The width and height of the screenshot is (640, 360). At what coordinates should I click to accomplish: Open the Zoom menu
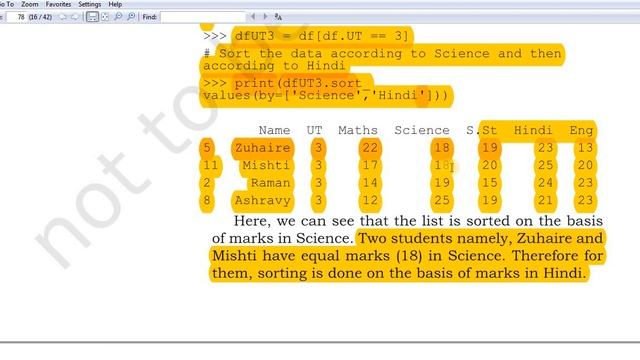(x=30, y=4)
